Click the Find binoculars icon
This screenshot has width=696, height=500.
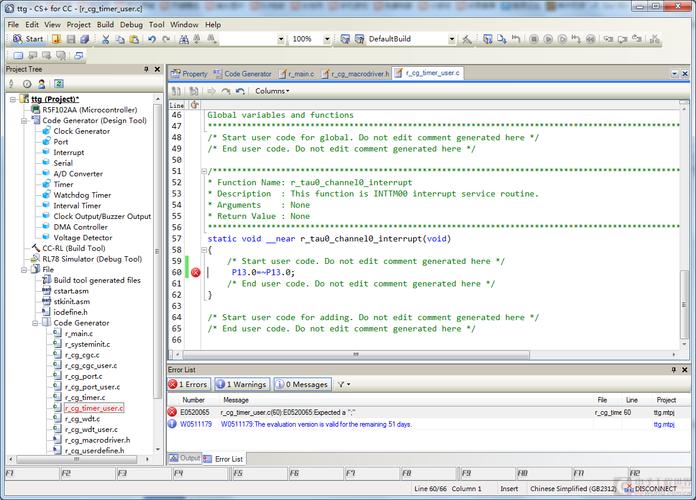tap(184, 39)
